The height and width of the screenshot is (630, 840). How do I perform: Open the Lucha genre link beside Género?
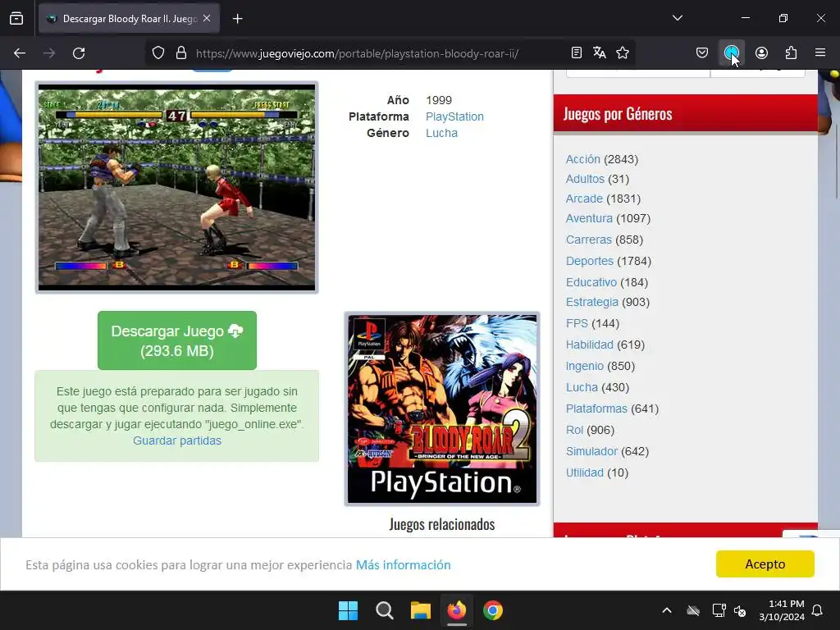[x=441, y=133]
